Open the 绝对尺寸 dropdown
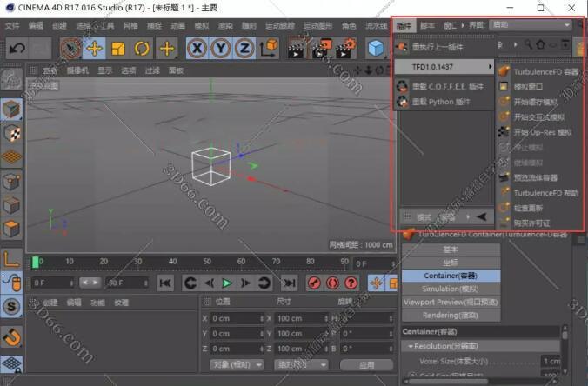The height and width of the screenshot is (386, 588). (x=302, y=364)
